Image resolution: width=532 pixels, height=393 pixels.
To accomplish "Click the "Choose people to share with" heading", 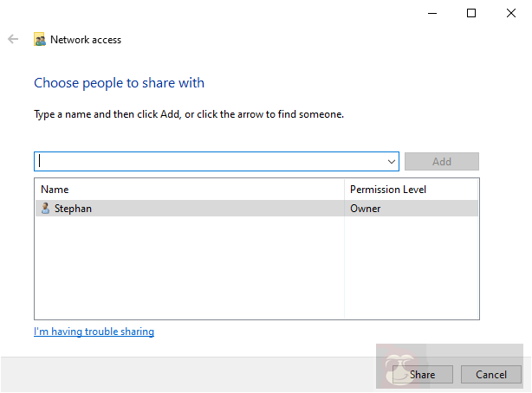I will pyautogui.click(x=119, y=83).
